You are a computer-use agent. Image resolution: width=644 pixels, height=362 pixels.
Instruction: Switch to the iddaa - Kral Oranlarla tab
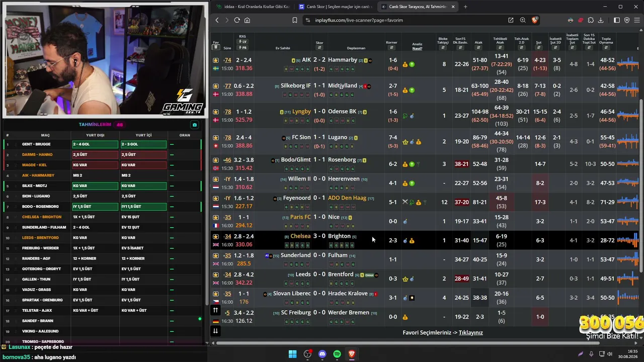click(x=253, y=7)
